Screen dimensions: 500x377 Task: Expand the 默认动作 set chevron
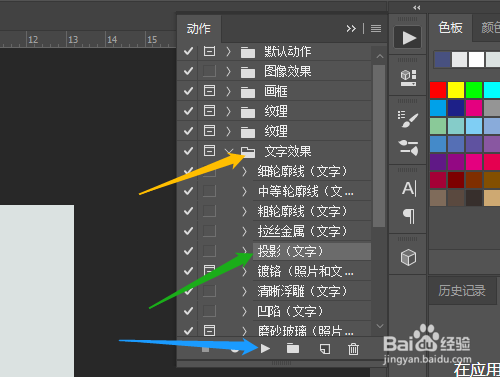(228, 51)
